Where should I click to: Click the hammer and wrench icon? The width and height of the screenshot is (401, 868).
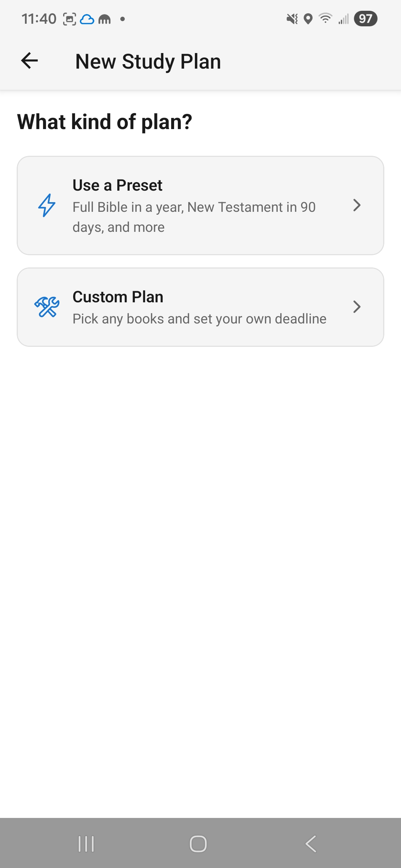point(47,307)
